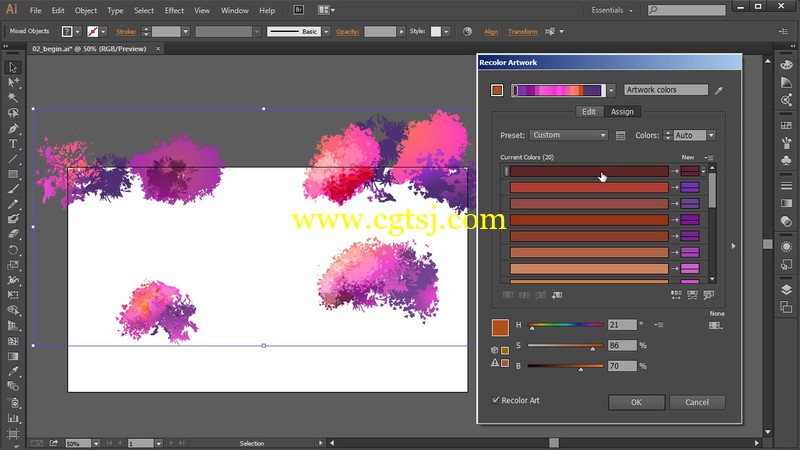Open the Style dropdown arrow
This screenshot has width=800, height=450.
coord(446,32)
